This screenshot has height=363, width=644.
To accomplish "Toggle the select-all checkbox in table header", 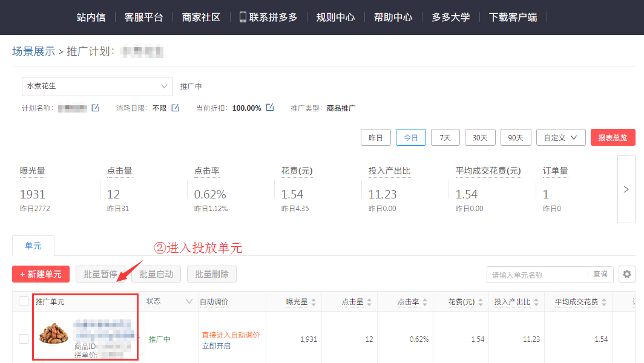I will pos(24,301).
